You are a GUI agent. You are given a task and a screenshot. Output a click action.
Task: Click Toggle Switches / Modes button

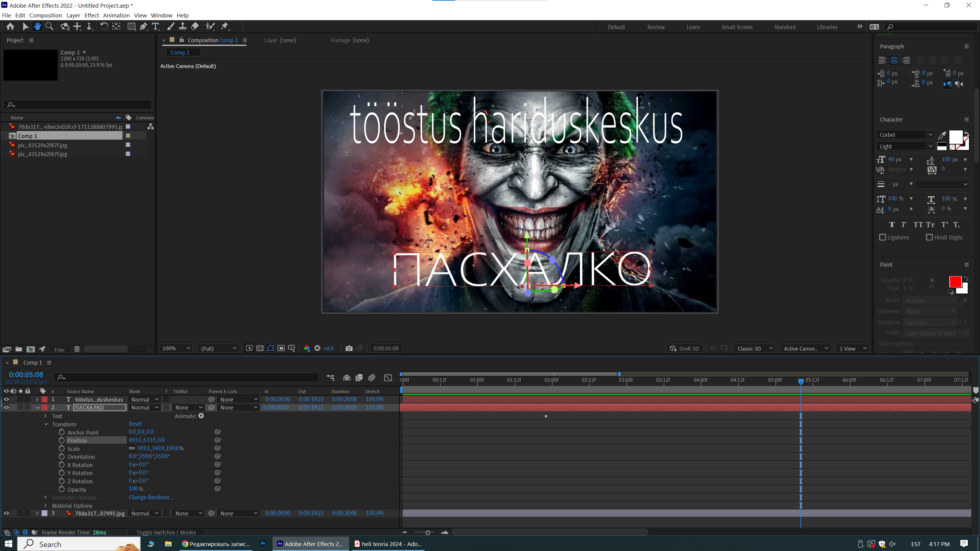pyautogui.click(x=166, y=532)
